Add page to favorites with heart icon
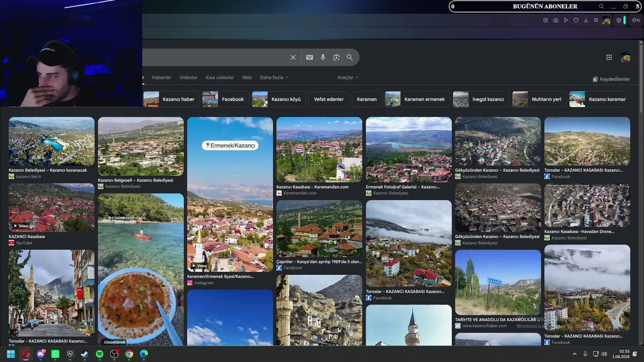The width and height of the screenshot is (644, 362). click(576, 20)
